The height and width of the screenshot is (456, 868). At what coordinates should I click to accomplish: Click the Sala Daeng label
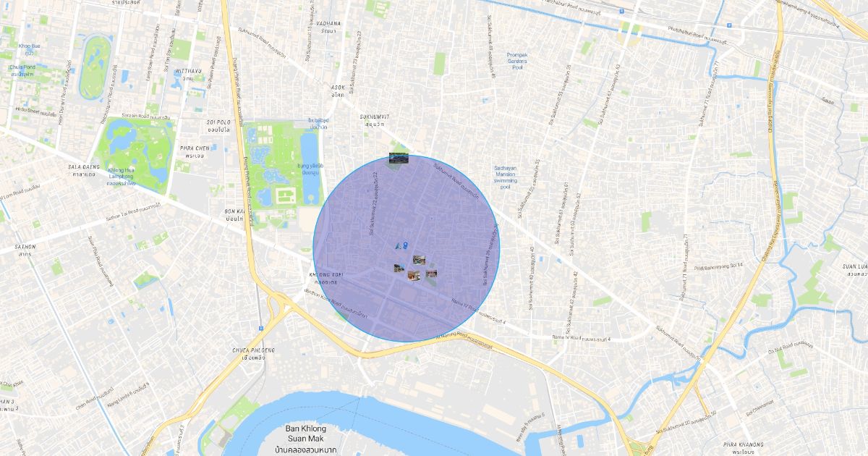[x=82, y=169]
